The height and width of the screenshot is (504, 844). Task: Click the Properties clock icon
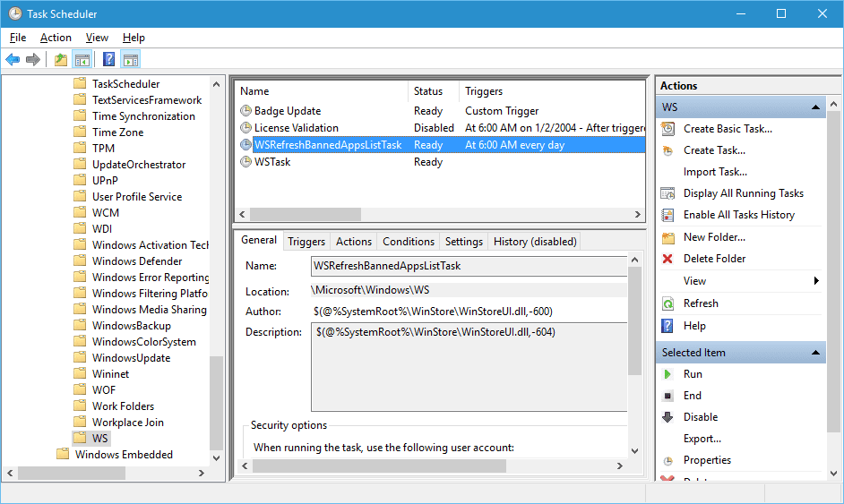[x=668, y=461]
